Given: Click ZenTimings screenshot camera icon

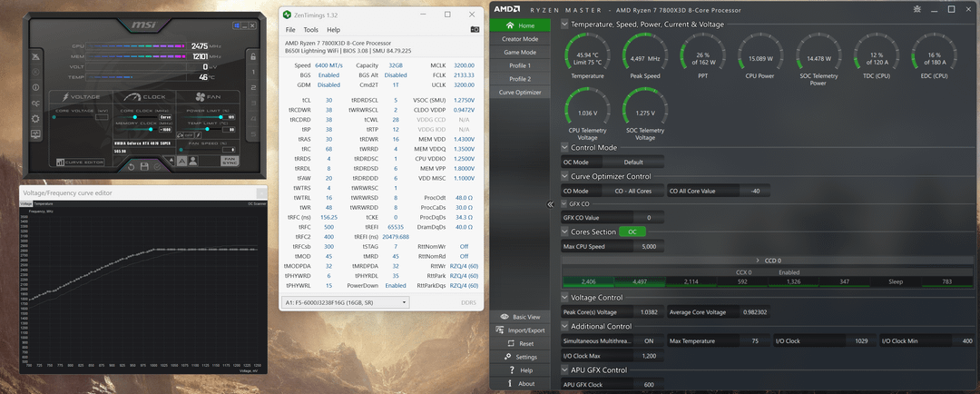Looking at the screenshot, I should click(475, 29).
